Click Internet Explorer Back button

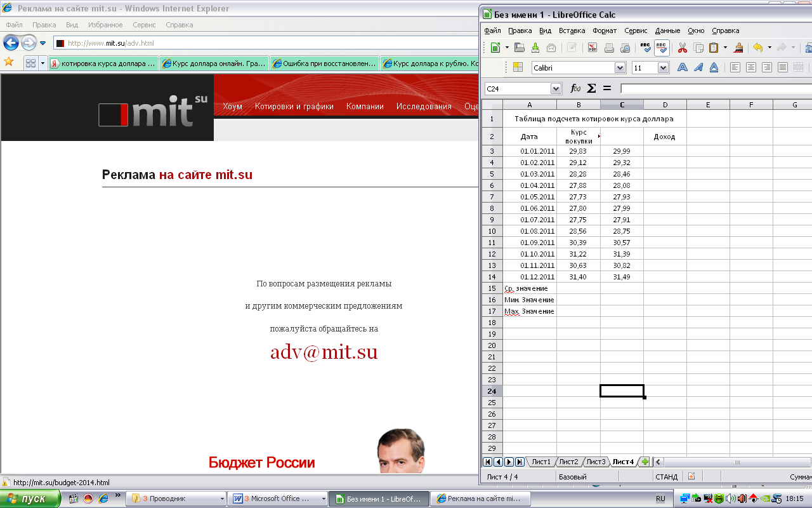pos(11,43)
